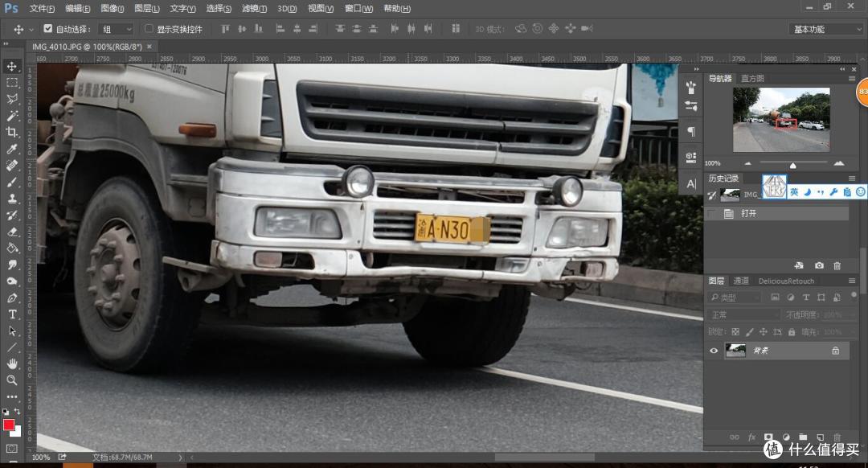This screenshot has height=468, width=868.
Task: Open the 组 auto-select dropdown
Action: point(117,29)
